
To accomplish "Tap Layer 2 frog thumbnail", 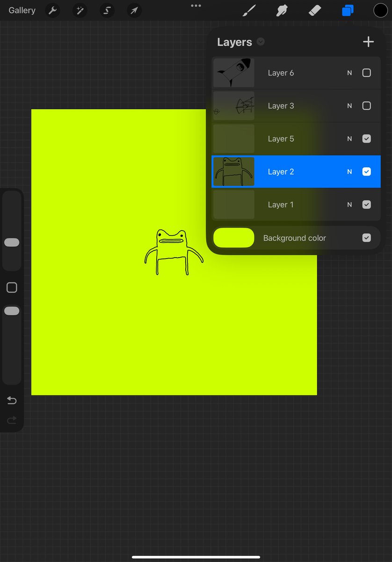I will pyautogui.click(x=234, y=171).
